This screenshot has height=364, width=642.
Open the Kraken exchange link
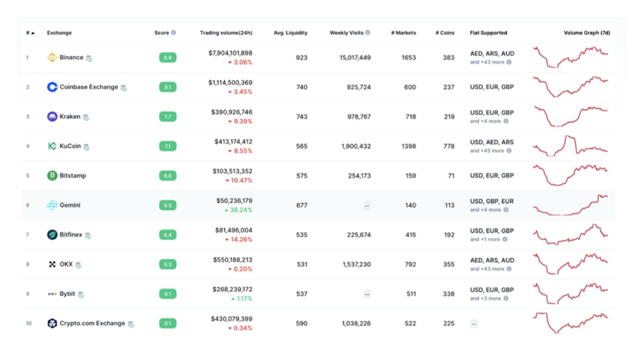pyautogui.click(x=70, y=117)
